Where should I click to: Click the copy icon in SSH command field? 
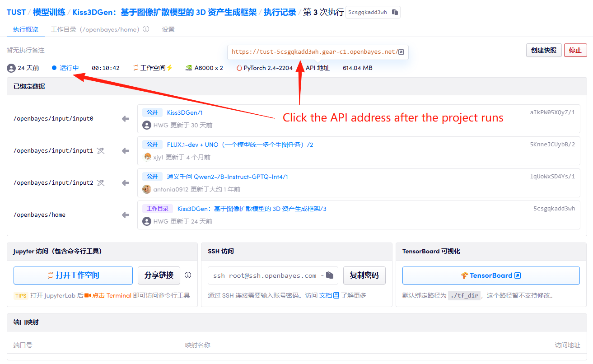330,275
